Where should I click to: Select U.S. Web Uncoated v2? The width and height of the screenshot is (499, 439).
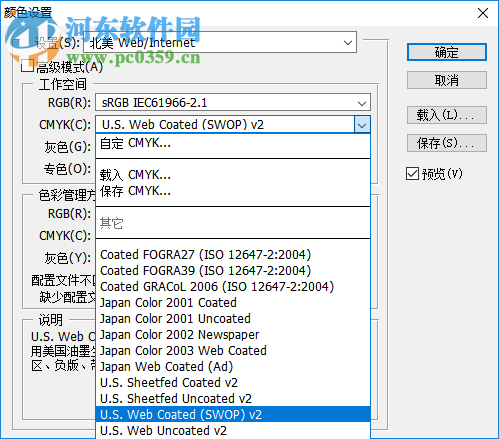(x=233, y=430)
